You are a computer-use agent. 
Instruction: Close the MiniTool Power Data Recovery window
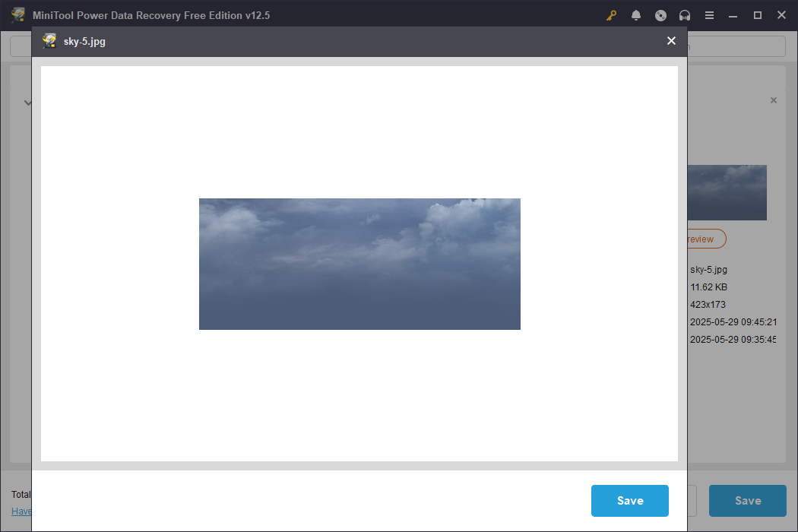click(x=781, y=15)
